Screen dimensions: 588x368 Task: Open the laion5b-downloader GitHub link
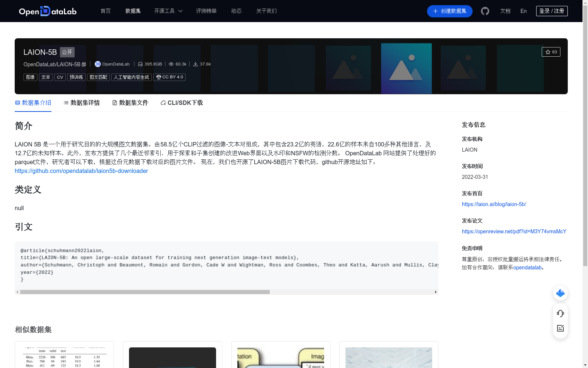point(81,171)
